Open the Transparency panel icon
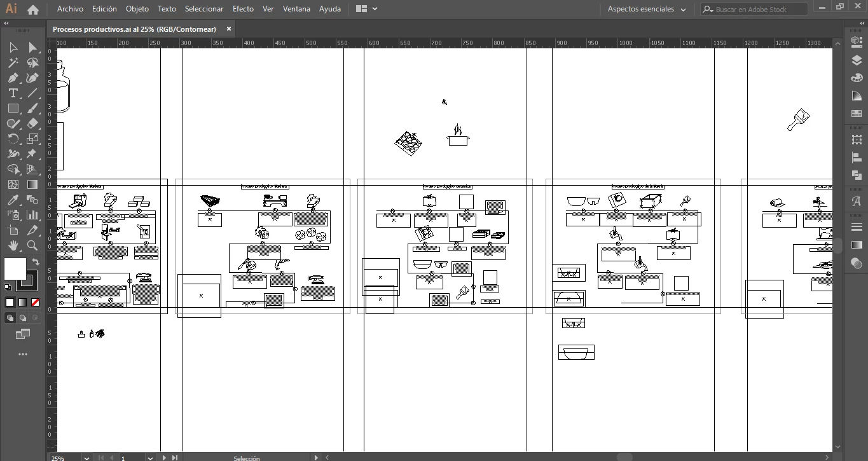Image resolution: width=868 pixels, height=461 pixels. click(x=857, y=263)
